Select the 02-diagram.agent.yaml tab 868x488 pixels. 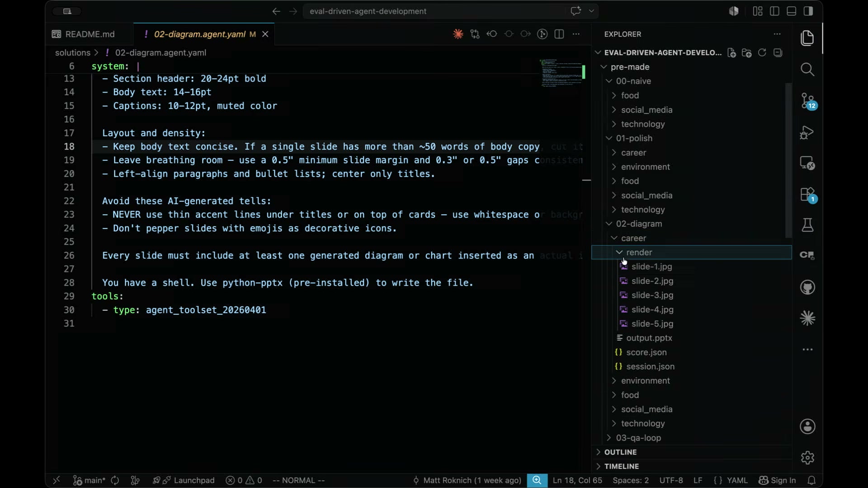click(200, 34)
